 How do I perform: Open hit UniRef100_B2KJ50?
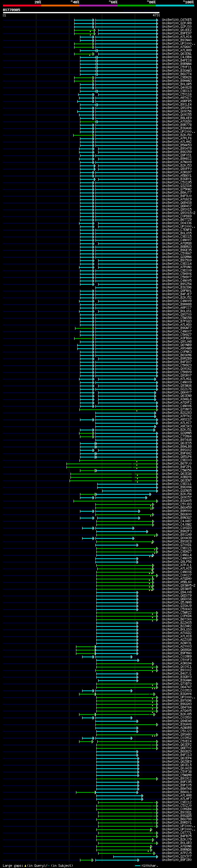(x=177, y=135)
